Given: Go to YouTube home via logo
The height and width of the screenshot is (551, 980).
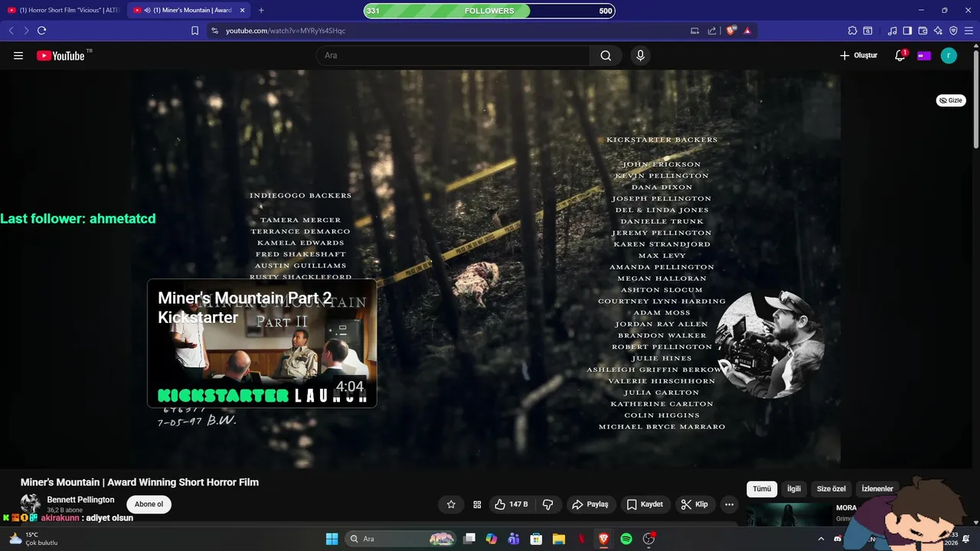Looking at the screenshot, I should click(60, 56).
